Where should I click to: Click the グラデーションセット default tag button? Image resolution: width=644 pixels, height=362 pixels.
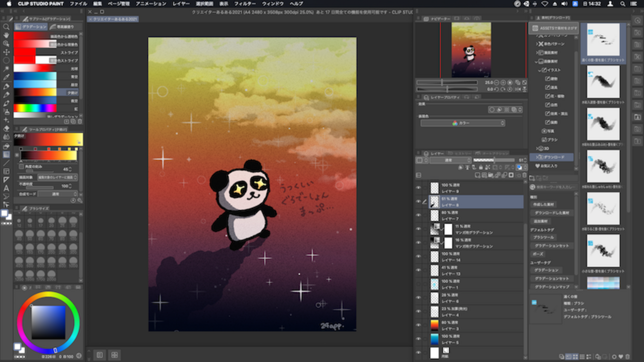coord(551,246)
